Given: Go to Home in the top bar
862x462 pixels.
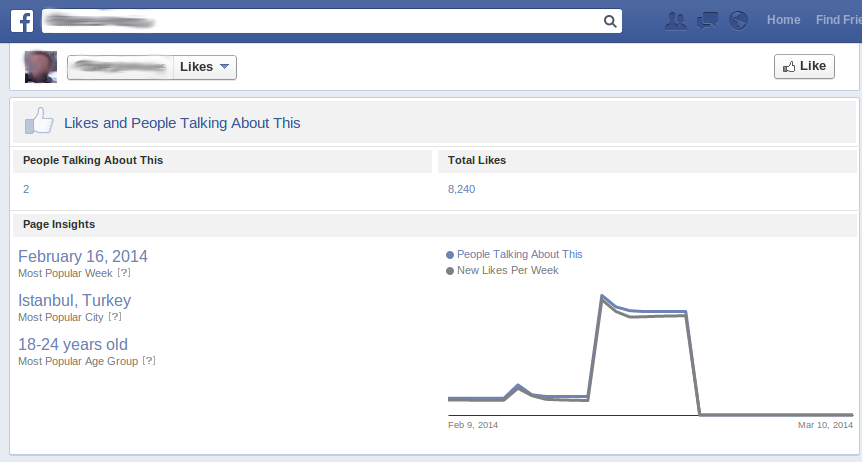Looking at the screenshot, I should coord(783,20).
